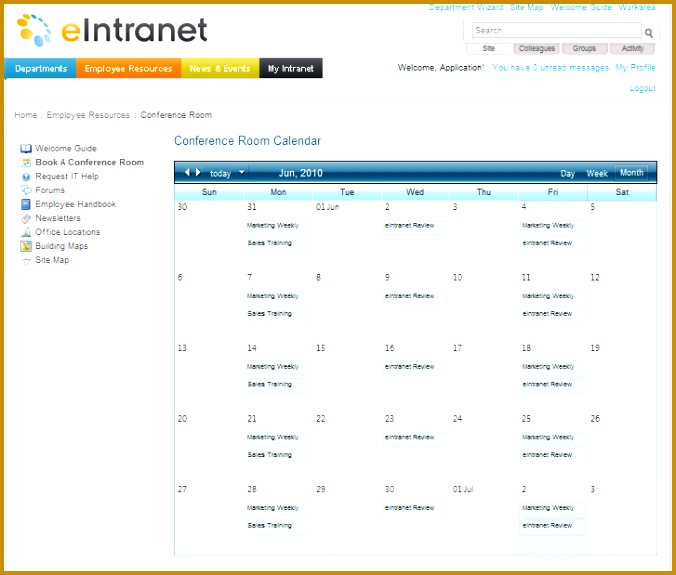Click the Logout link
Image resolution: width=676 pixels, height=575 pixels.
click(x=642, y=88)
